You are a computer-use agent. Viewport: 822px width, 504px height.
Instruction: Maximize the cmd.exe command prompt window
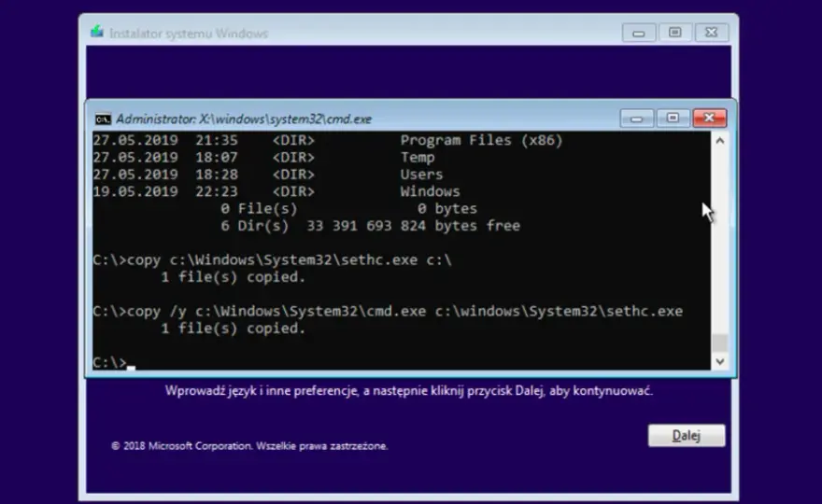point(673,118)
